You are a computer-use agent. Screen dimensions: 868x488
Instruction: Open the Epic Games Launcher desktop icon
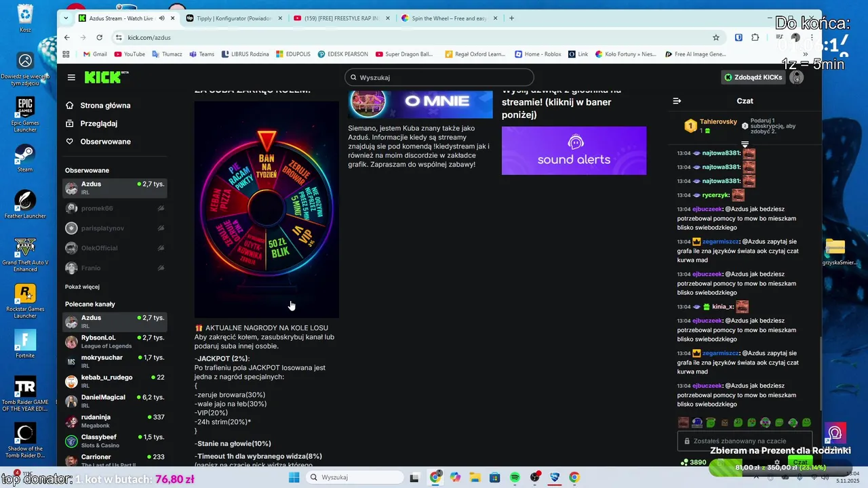[25, 113]
